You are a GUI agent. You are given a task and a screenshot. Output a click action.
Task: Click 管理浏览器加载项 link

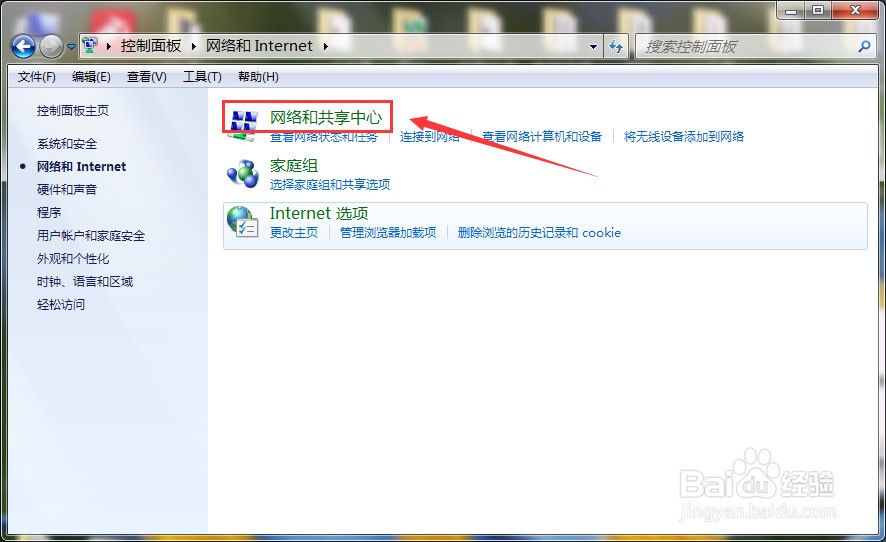(x=388, y=232)
